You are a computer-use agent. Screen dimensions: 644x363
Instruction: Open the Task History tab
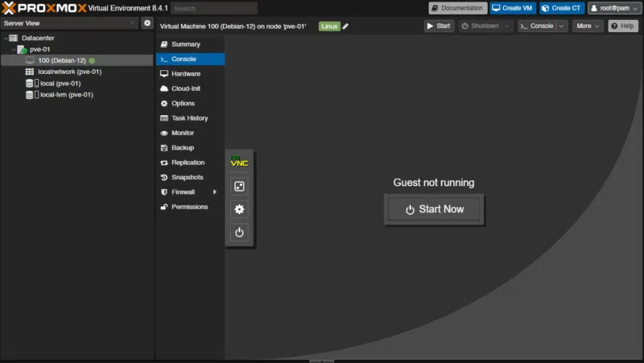(190, 118)
